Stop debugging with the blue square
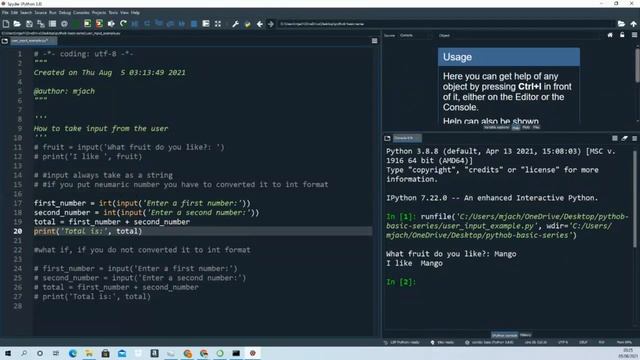This screenshot has width=640, height=360. pos(194,24)
